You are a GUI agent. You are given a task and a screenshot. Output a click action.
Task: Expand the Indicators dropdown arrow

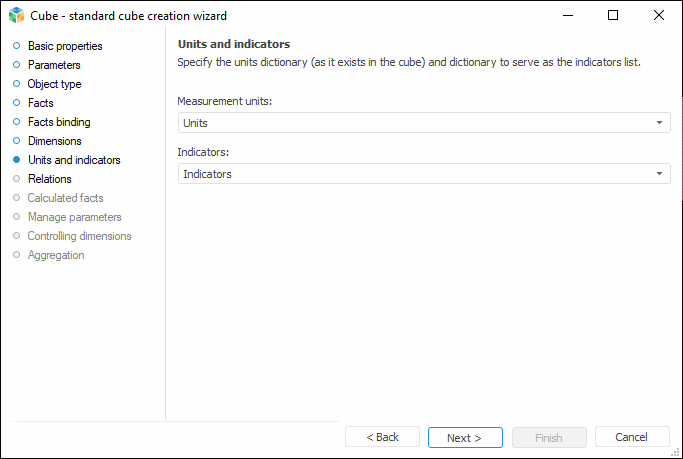click(x=660, y=174)
